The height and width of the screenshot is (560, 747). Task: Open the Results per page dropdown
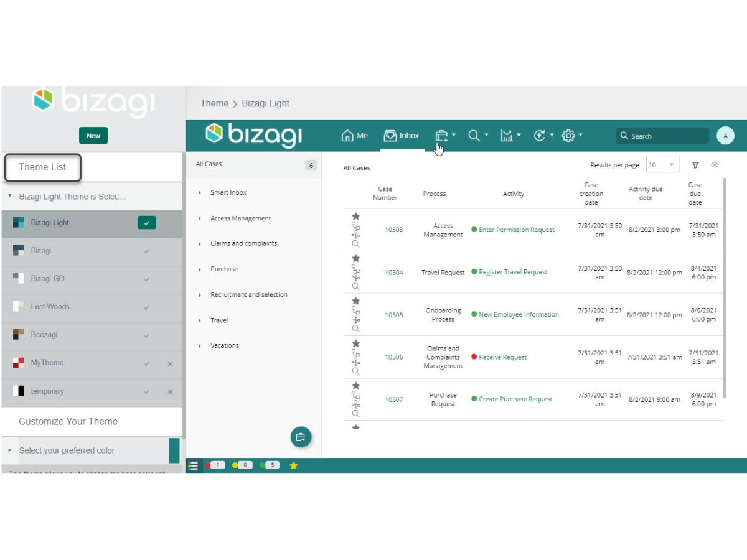tap(663, 165)
